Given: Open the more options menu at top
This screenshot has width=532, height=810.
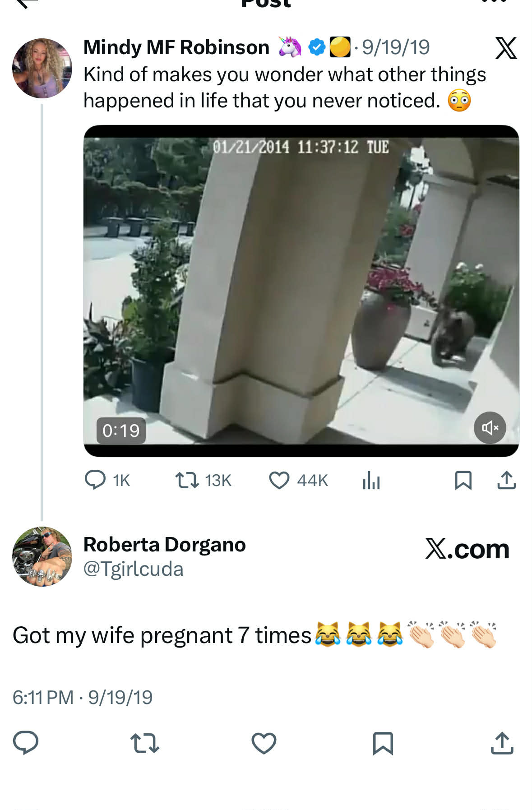Looking at the screenshot, I should tap(494, 2).
